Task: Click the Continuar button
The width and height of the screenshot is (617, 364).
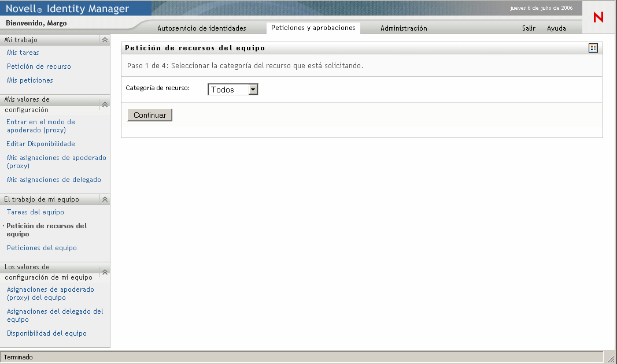Action: click(x=150, y=115)
